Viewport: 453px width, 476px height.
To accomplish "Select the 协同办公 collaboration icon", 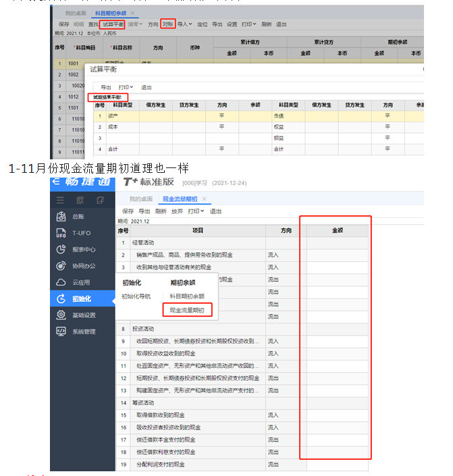I will click(61, 266).
